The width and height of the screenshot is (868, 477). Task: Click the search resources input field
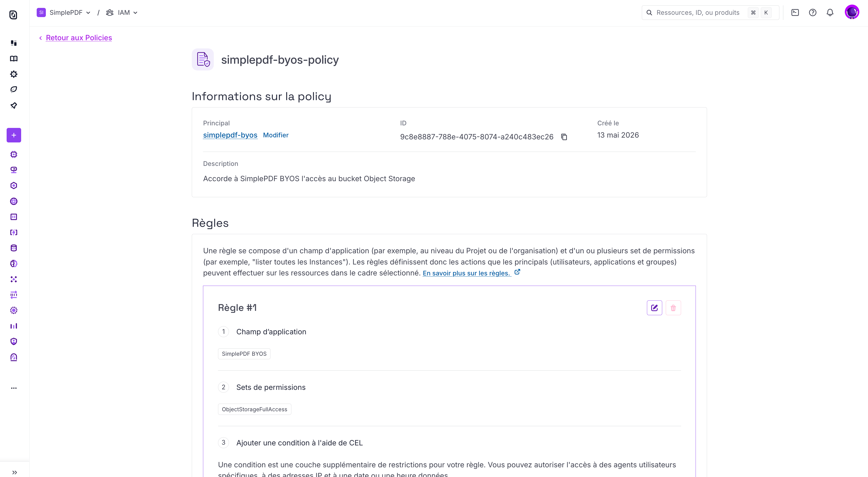pos(710,12)
